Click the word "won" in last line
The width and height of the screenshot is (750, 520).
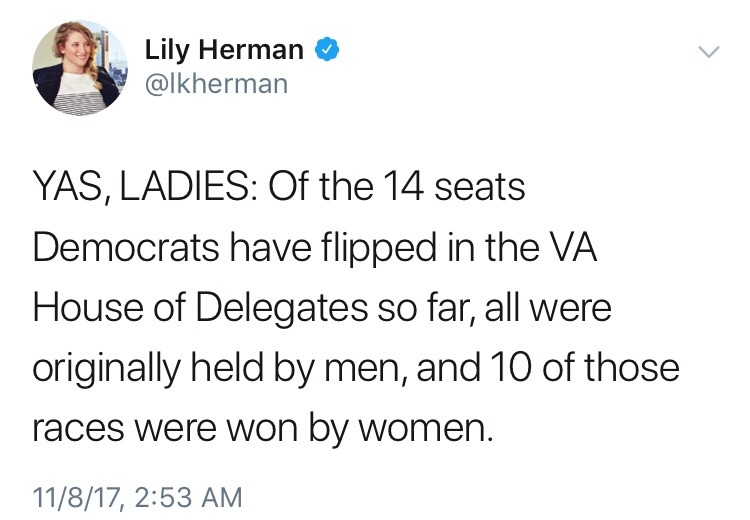(x=258, y=431)
